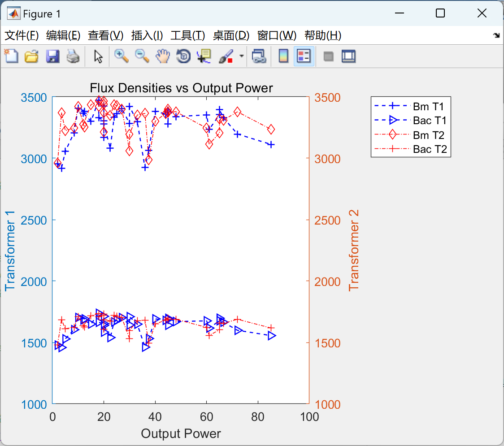Click the Output Power x-axis label
The width and height of the screenshot is (504, 446).
(181, 433)
